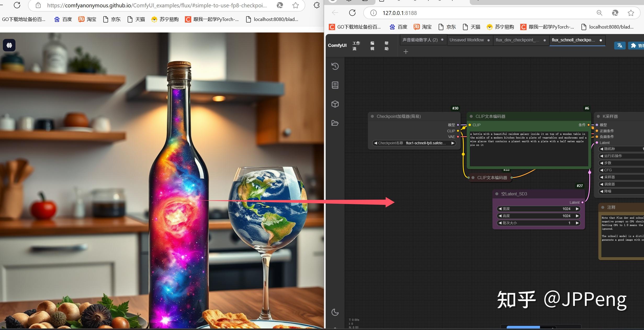Collapse the Checkpoint加载器(简易) node dot
Viewport: 644px width, 330px height.
[372, 116]
